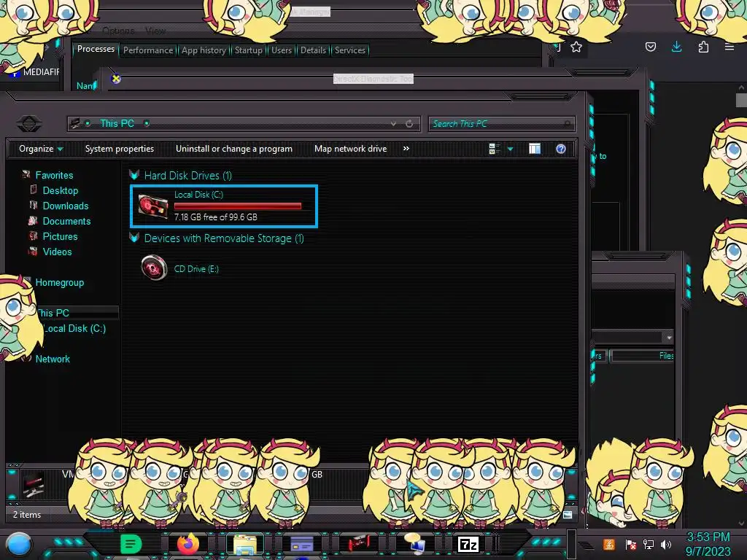
Task: Open green chat app taskbar icon
Action: click(131, 544)
